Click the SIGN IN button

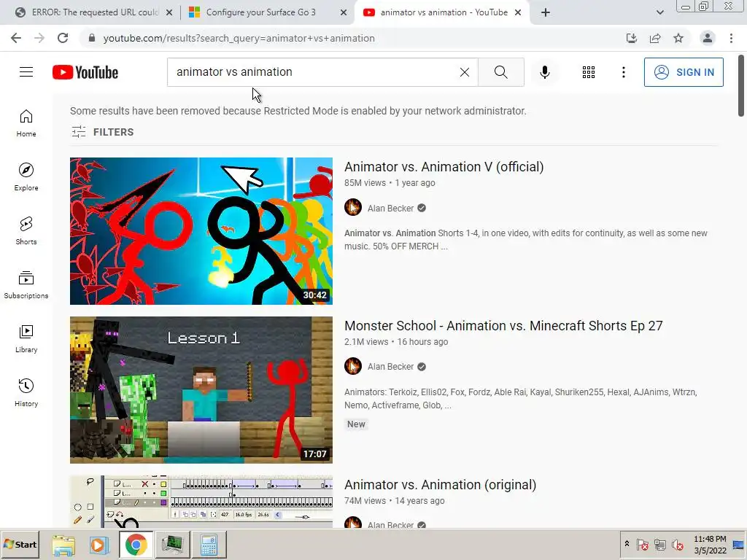684,72
